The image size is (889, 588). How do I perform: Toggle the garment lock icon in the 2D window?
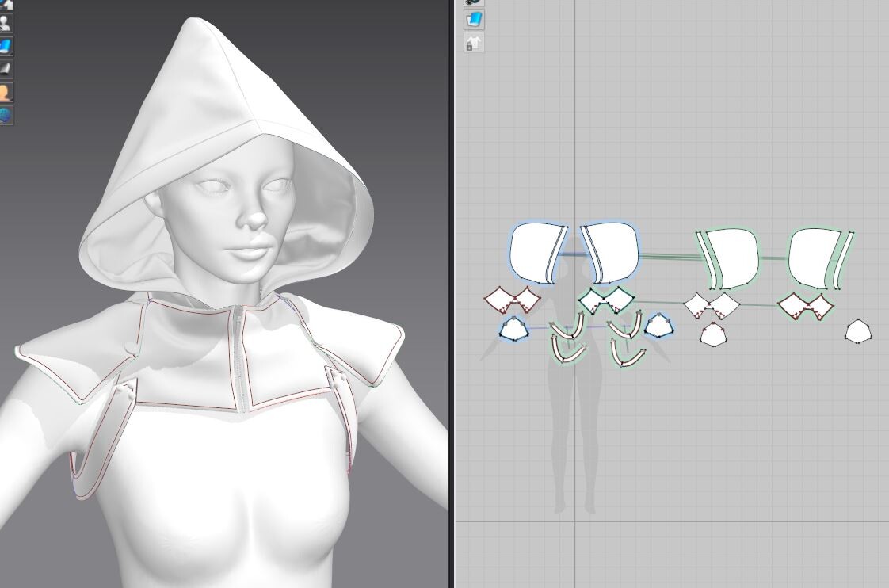point(472,44)
